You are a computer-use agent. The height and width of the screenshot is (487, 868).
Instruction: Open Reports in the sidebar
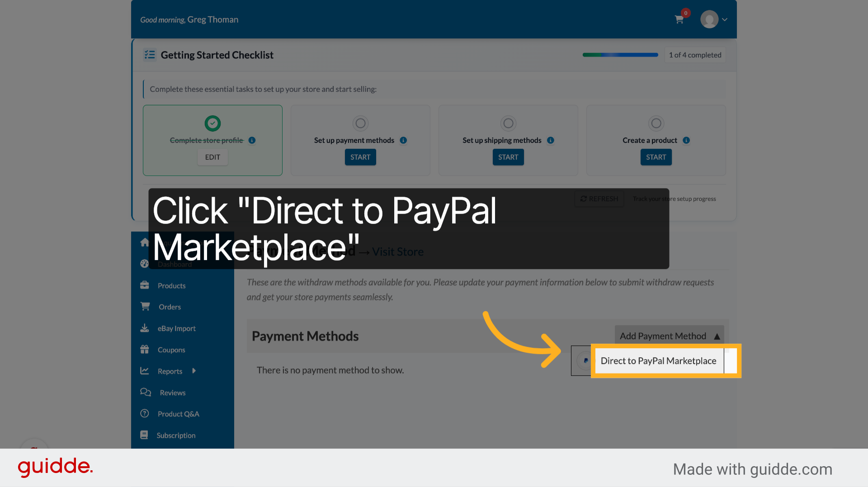coord(170,371)
